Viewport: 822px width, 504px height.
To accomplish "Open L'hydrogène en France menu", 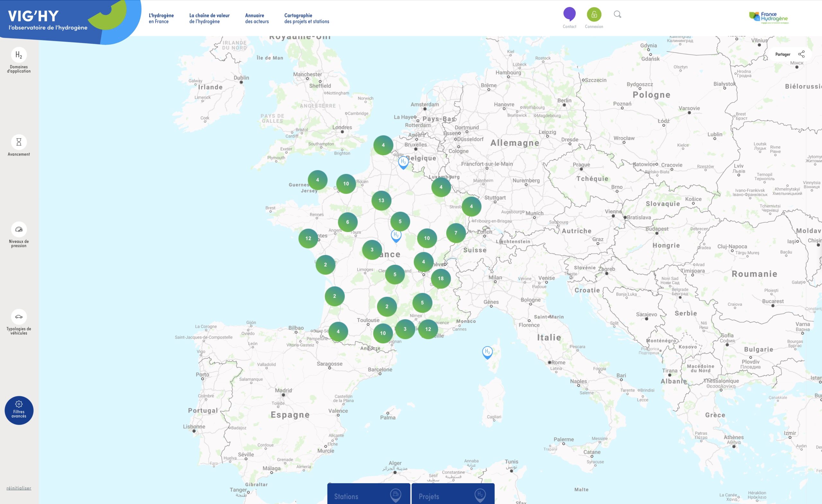I will pyautogui.click(x=161, y=18).
